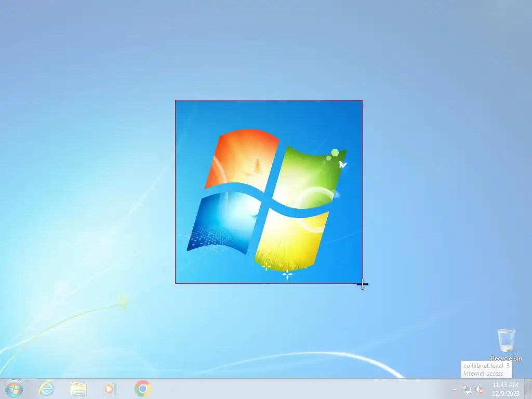Open the clock showing 11:43 AM

(506, 389)
